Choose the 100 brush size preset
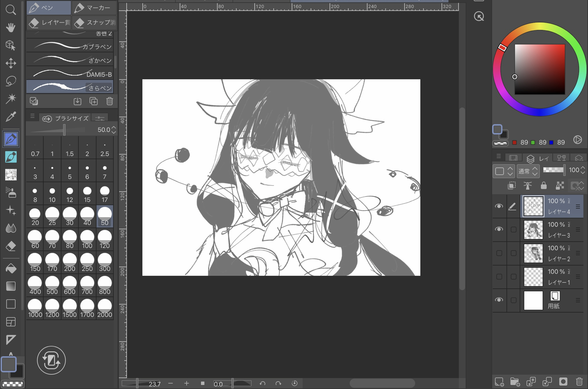This screenshot has height=389, width=588. [x=87, y=240]
